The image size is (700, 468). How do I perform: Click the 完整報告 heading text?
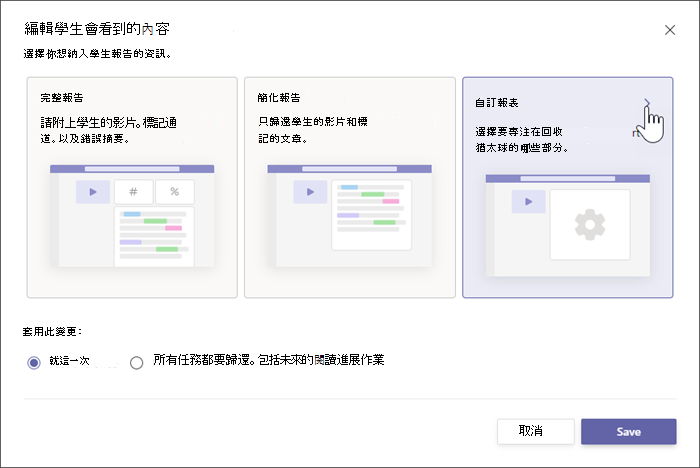pyautogui.click(x=62, y=98)
